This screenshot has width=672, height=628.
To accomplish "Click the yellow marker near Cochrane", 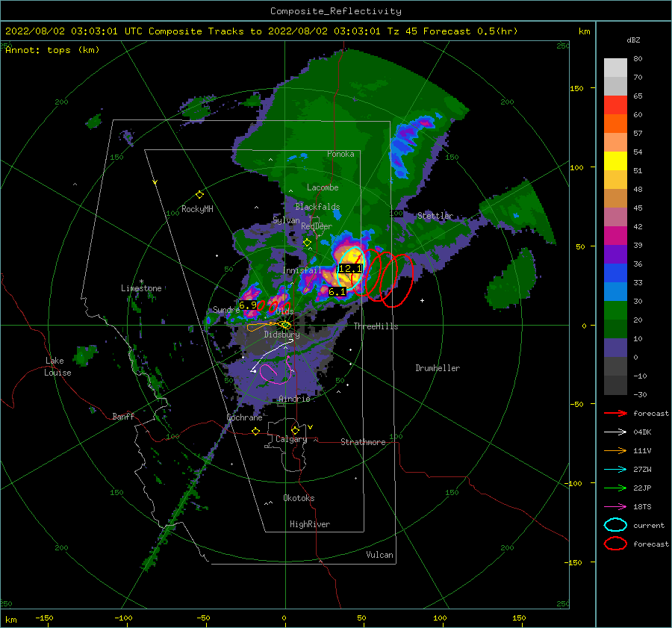I will pyautogui.click(x=255, y=431).
